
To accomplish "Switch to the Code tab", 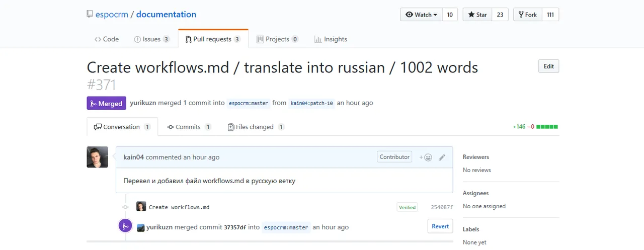I will click(107, 39).
